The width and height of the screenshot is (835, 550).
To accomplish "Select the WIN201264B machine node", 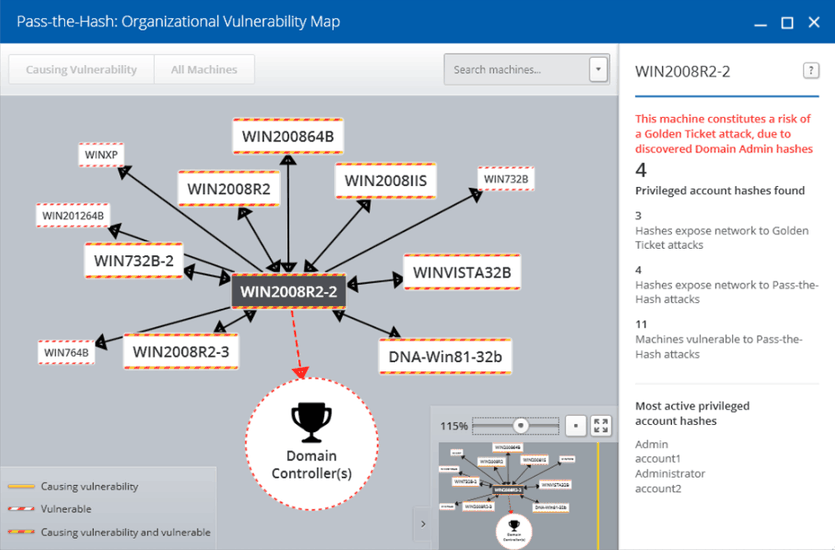I will click(73, 216).
